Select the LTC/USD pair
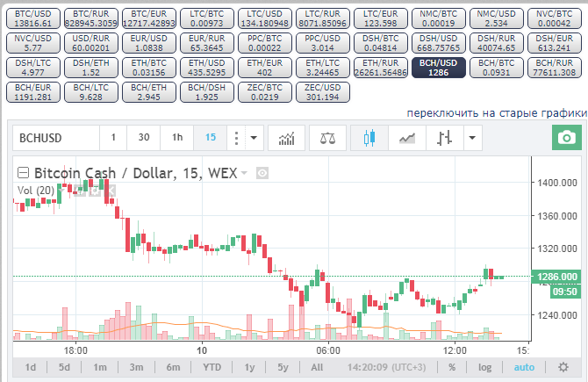The image size is (588, 382). click(265, 18)
